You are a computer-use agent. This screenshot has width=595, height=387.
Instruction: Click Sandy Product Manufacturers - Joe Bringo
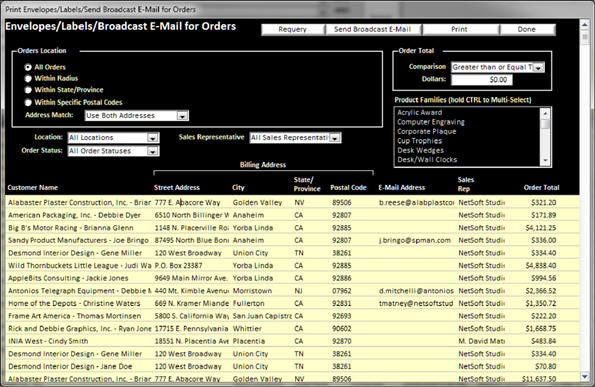tap(78, 240)
